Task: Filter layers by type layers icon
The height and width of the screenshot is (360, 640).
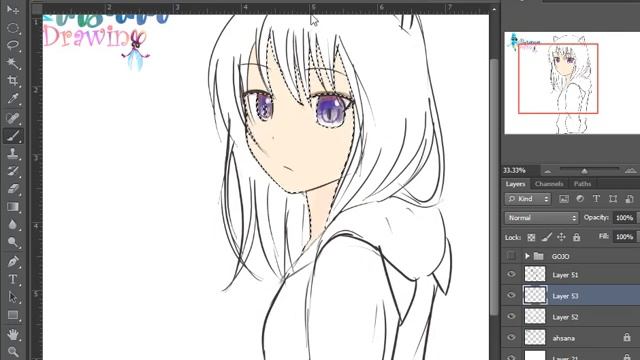Action: [596, 199]
